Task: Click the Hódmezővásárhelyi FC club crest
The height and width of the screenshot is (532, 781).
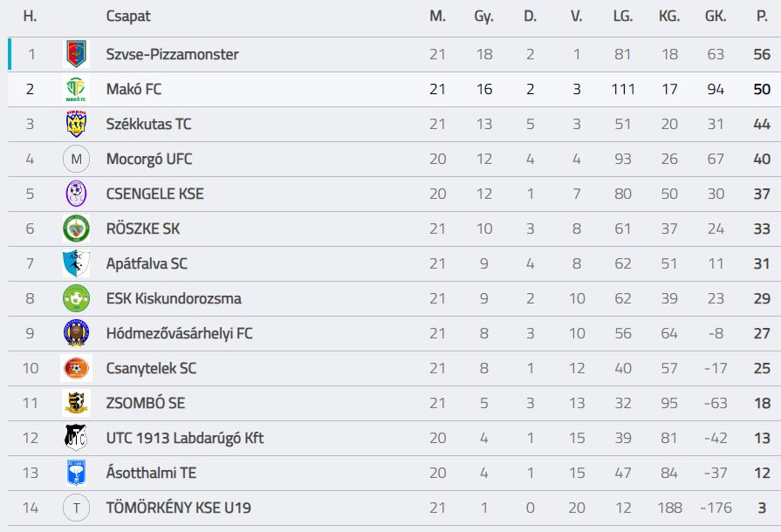Action: [x=76, y=333]
